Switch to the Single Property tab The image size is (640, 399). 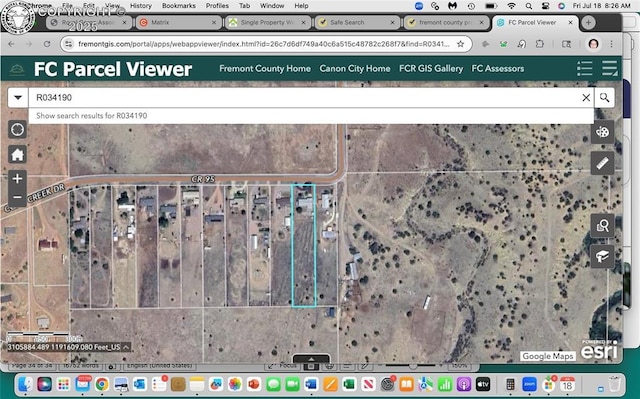[268, 22]
